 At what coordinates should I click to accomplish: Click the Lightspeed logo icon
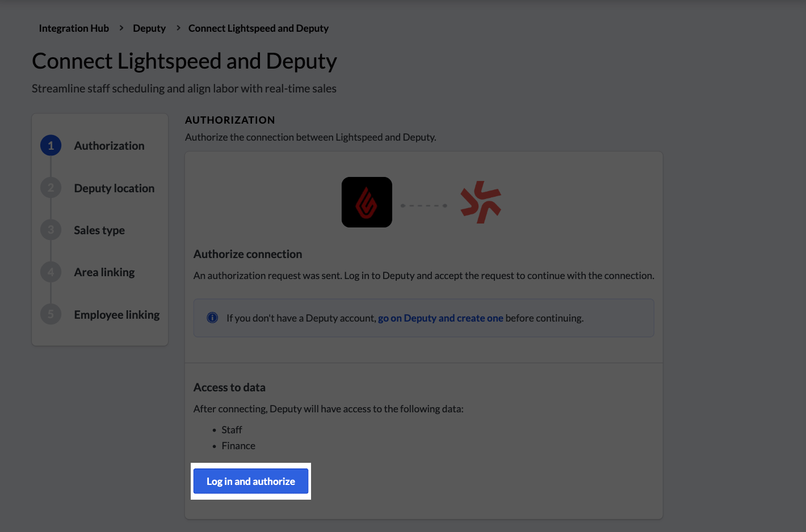[x=367, y=202]
